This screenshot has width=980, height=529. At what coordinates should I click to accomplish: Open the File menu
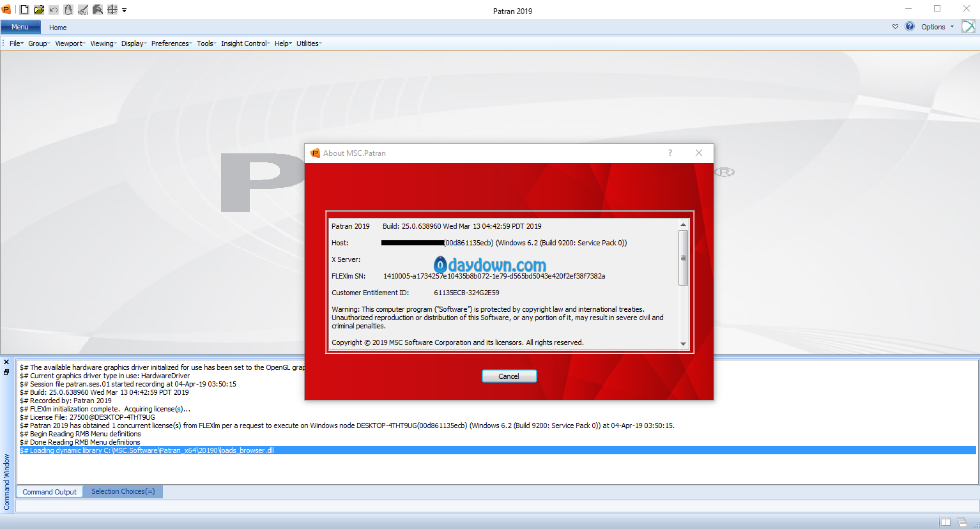[x=16, y=43]
